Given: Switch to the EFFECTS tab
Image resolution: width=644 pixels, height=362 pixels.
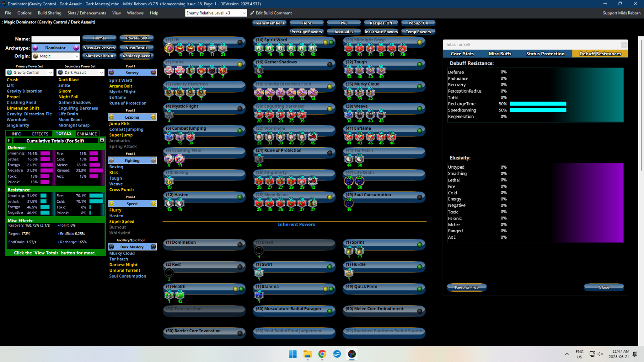Looking at the screenshot, I should [40, 134].
